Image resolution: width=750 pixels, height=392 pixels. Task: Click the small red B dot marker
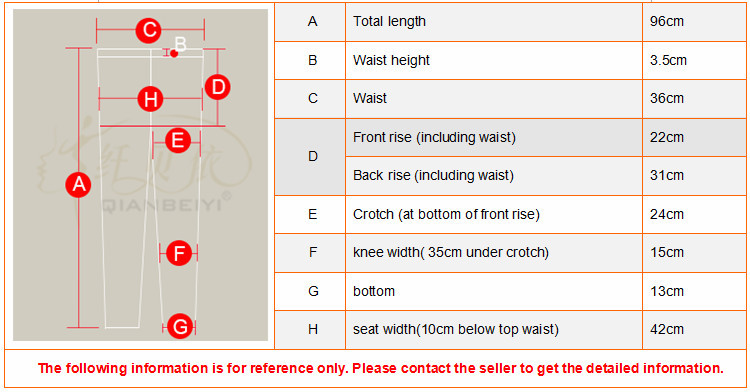coord(174,54)
